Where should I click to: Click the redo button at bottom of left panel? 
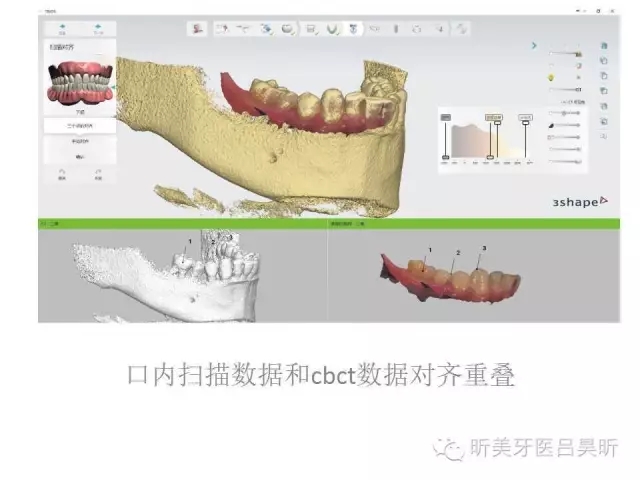point(98,174)
